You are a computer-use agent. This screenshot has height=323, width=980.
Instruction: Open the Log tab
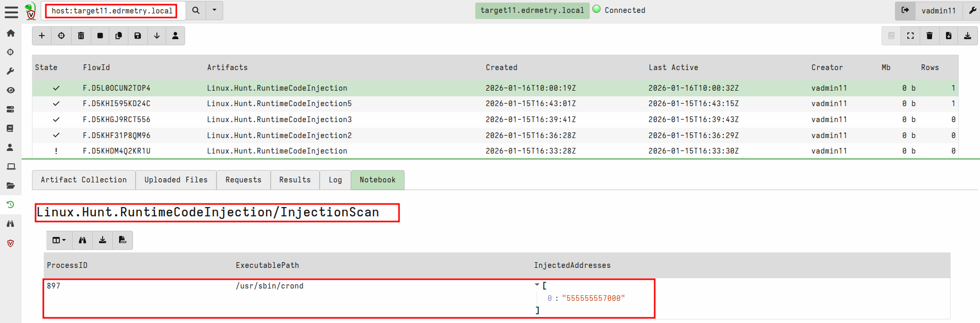[335, 180]
